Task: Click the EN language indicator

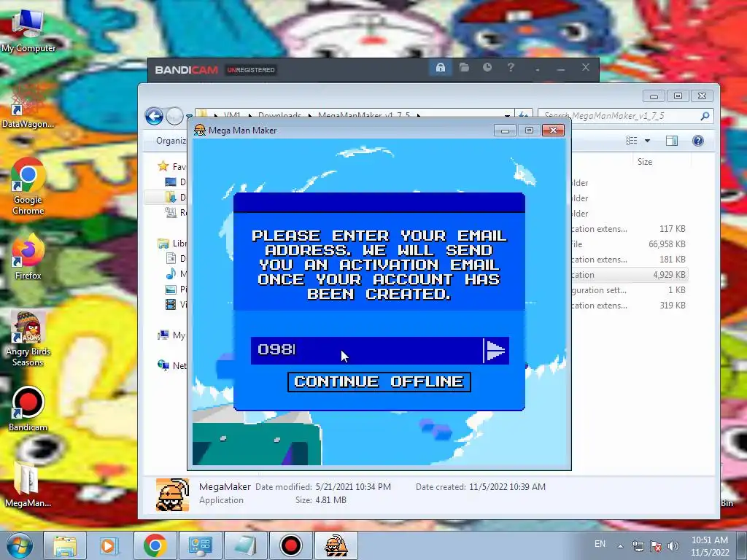Action: point(600,544)
